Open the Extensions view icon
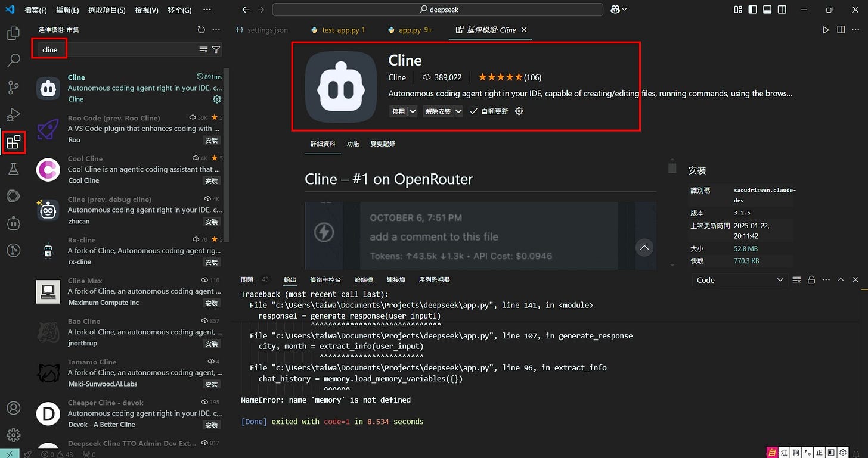868x458 pixels. point(13,142)
